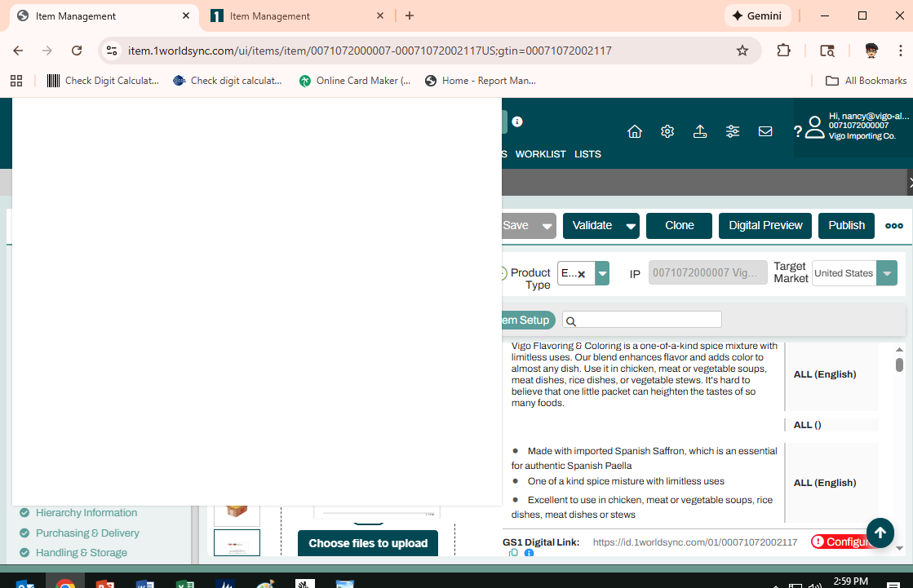The width and height of the screenshot is (913, 588).
Task: Expand the Product Type dropdown arrow
Action: (x=602, y=273)
